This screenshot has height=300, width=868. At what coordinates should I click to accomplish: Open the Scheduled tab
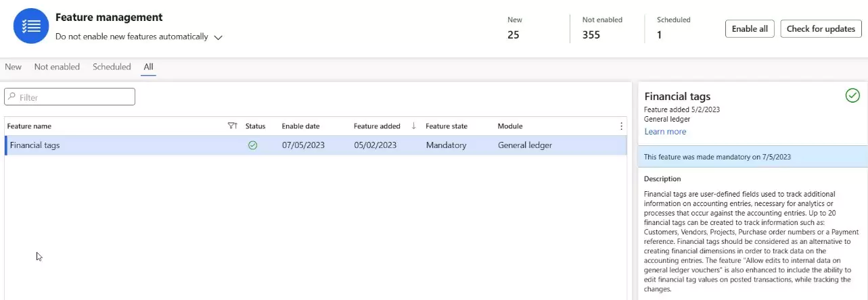(x=112, y=67)
